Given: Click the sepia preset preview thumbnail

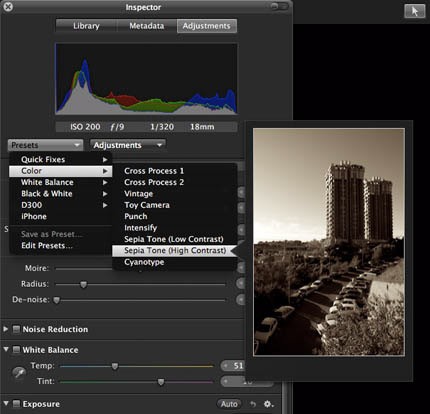Looking at the screenshot, I should tap(329, 242).
